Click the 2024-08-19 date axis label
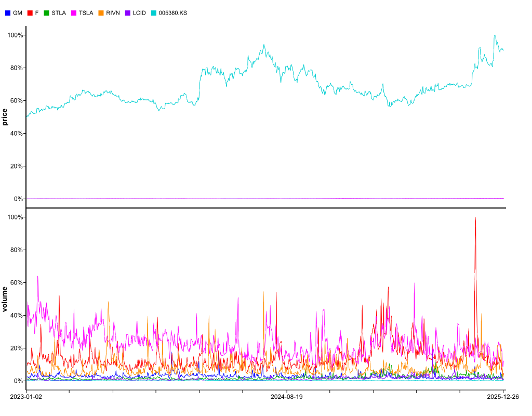 click(286, 397)
